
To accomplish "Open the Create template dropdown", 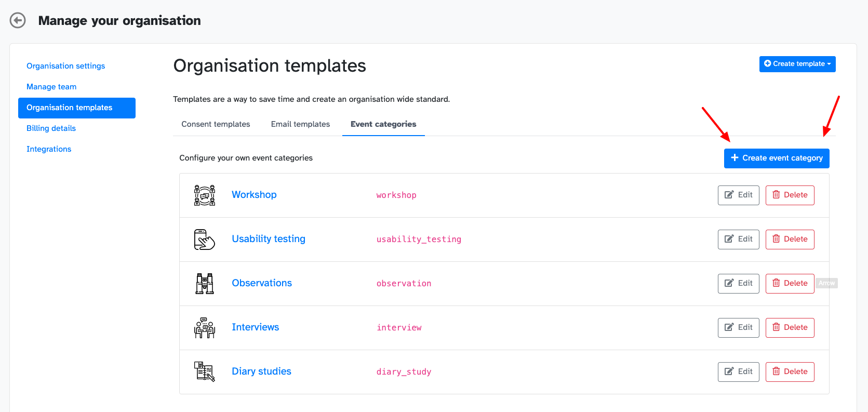I will coord(797,64).
